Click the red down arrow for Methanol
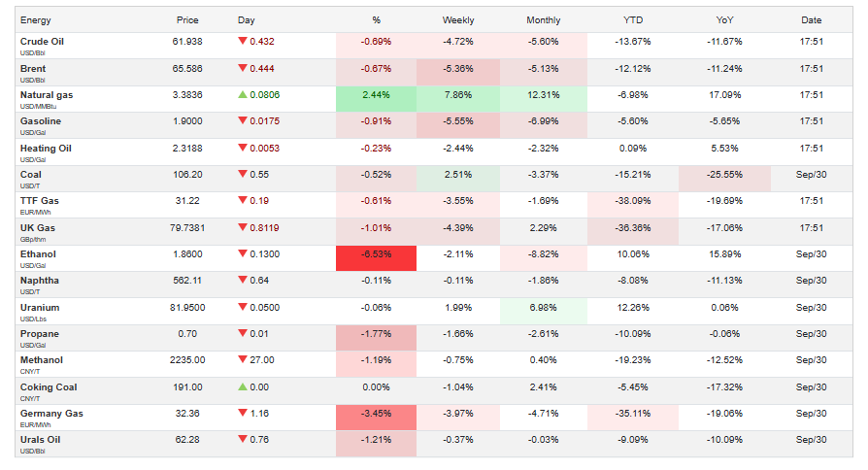 pyautogui.click(x=242, y=360)
